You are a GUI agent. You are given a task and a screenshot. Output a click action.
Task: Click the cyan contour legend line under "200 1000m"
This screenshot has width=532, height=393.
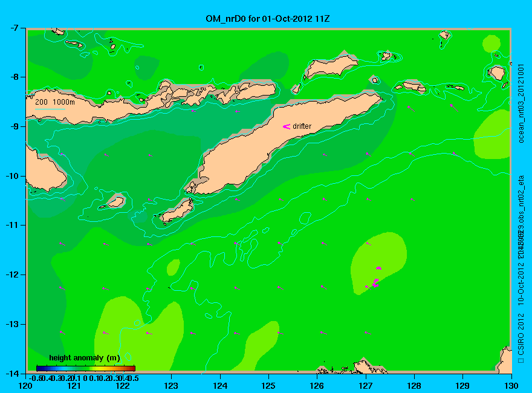pyautogui.click(x=50, y=109)
